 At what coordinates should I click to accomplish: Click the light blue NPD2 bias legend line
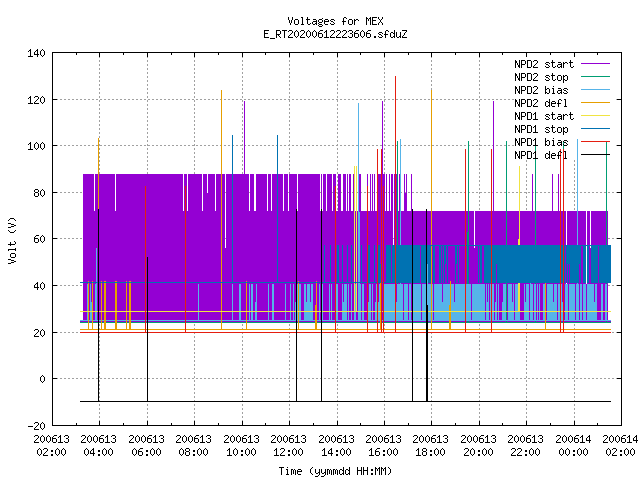(x=595, y=90)
